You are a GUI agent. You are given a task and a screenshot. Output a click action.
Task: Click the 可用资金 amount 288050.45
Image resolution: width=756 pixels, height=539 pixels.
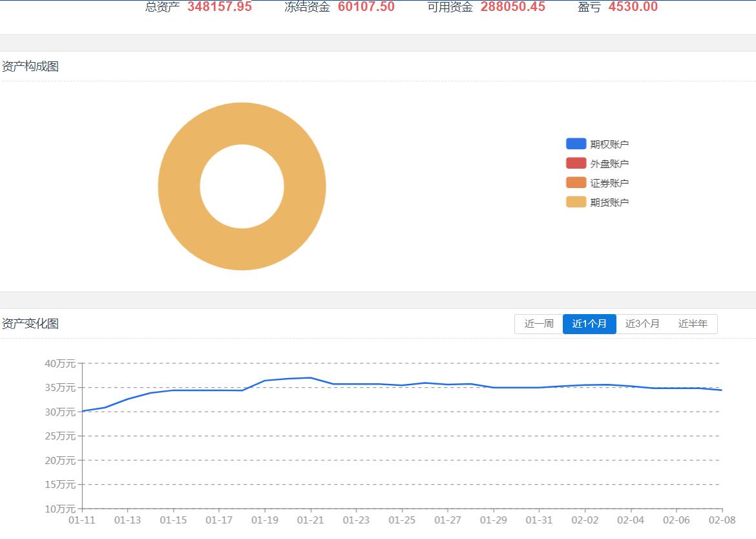[512, 7]
